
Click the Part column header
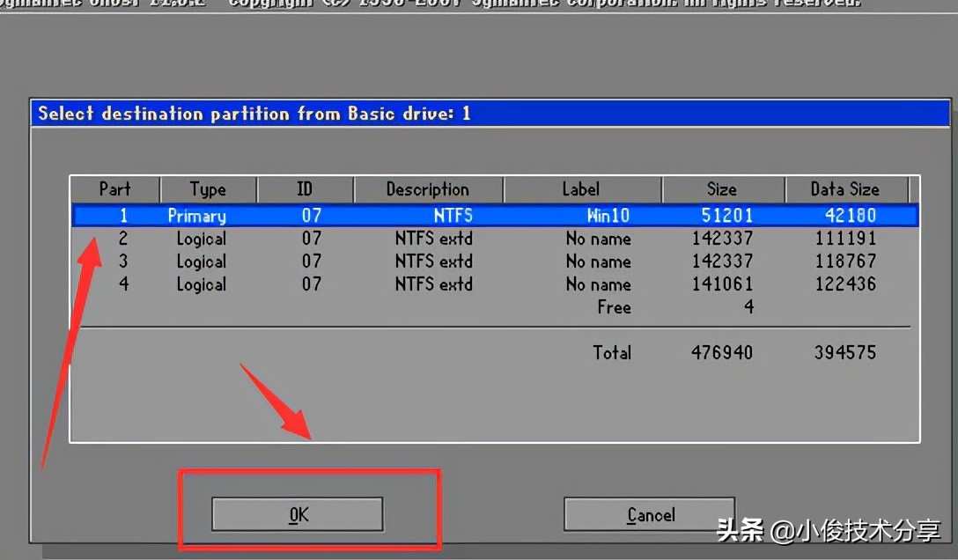click(x=114, y=188)
